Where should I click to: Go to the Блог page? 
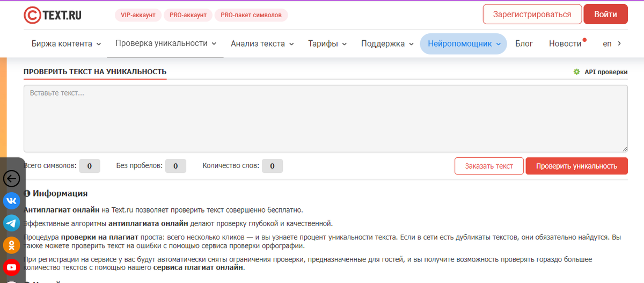coord(524,44)
